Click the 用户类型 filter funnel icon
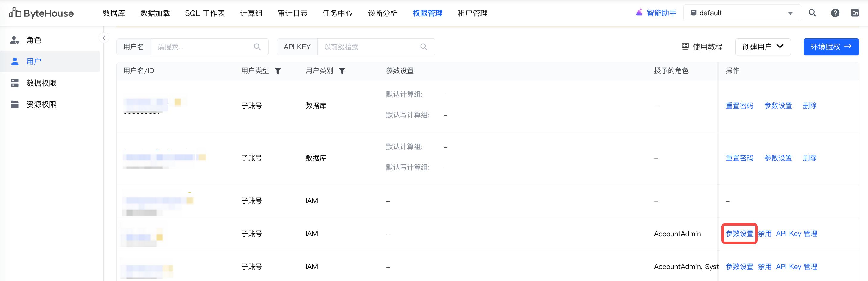Viewport: 868px width, 281px height. [278, 71]
